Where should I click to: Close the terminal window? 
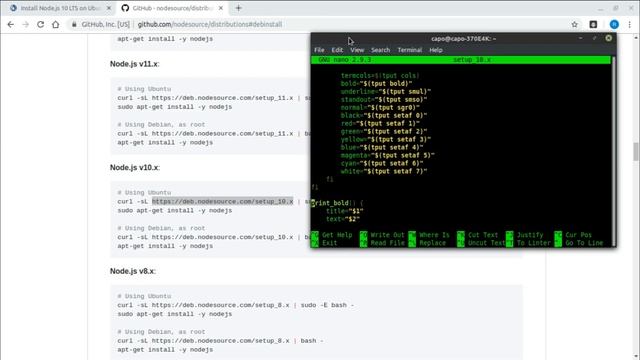609,38
